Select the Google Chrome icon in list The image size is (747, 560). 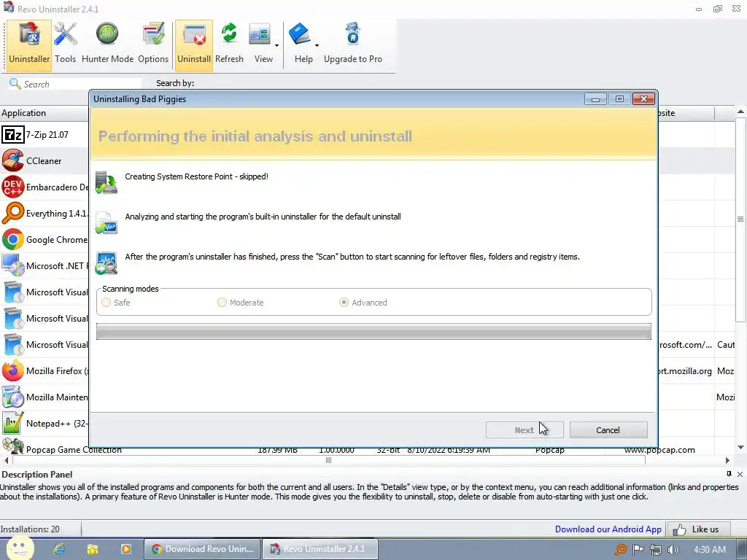(x=13, y=239)
